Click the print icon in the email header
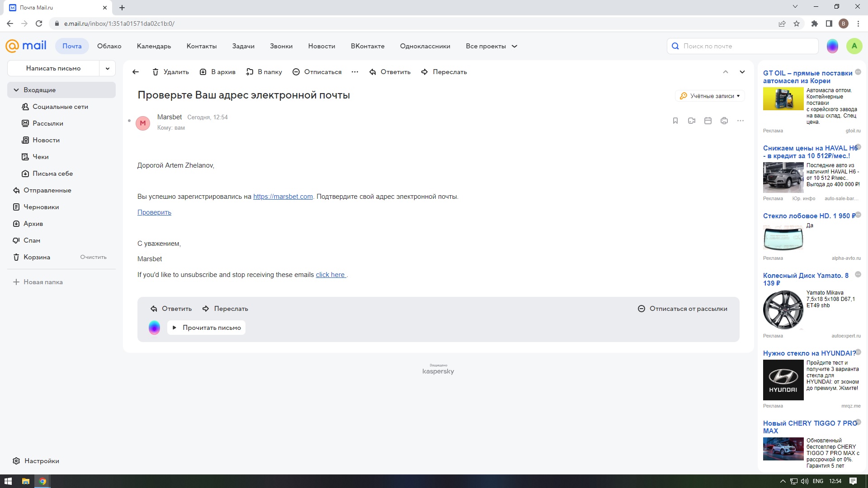868x488 pixels. 724,121
